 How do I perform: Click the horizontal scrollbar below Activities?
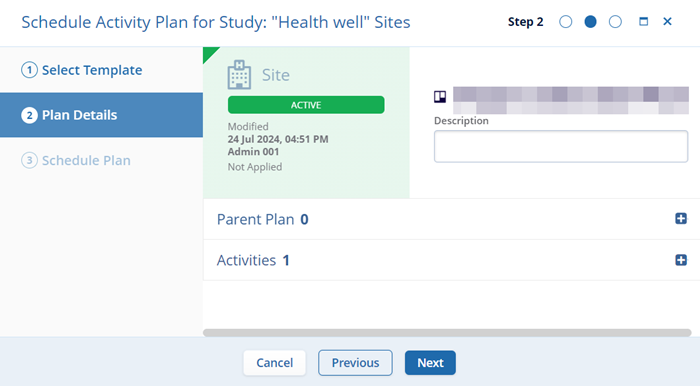point(447,332)
